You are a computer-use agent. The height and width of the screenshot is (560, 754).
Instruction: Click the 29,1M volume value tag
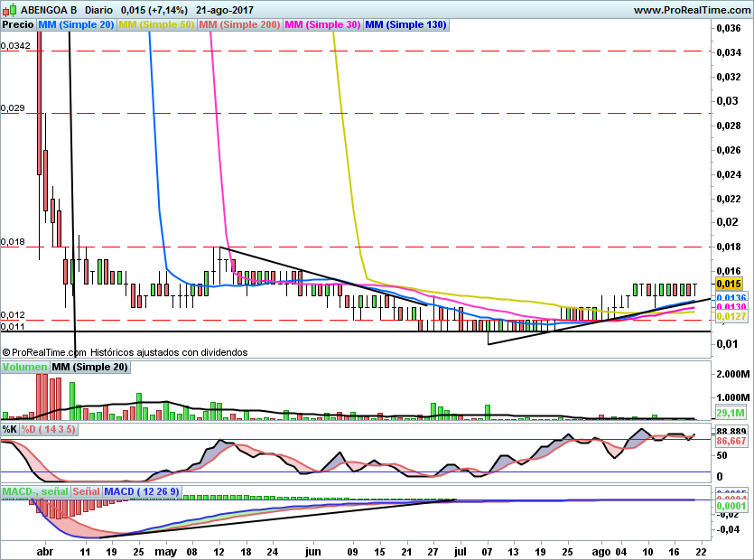click(x=729, y=413)
